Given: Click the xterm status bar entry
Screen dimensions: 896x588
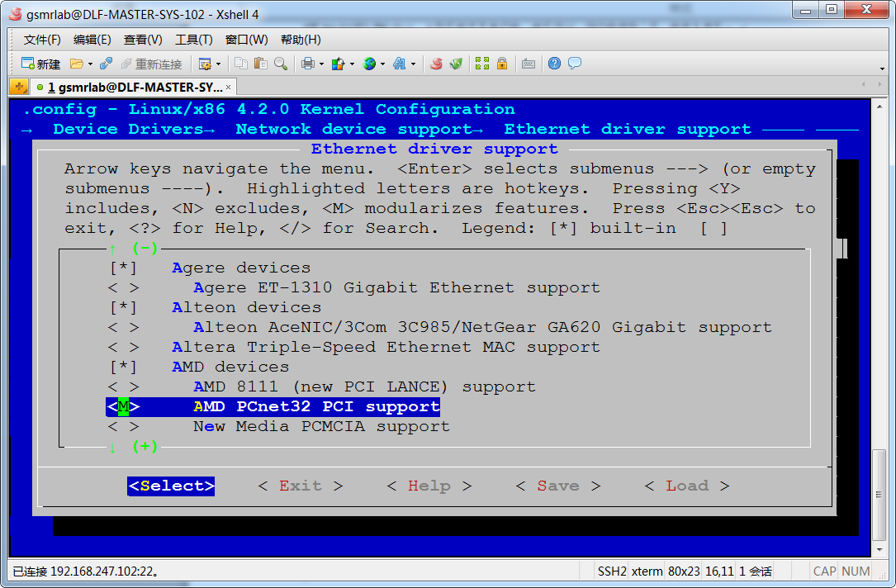Looking at the screenshot, I should [x=647, y=571].
